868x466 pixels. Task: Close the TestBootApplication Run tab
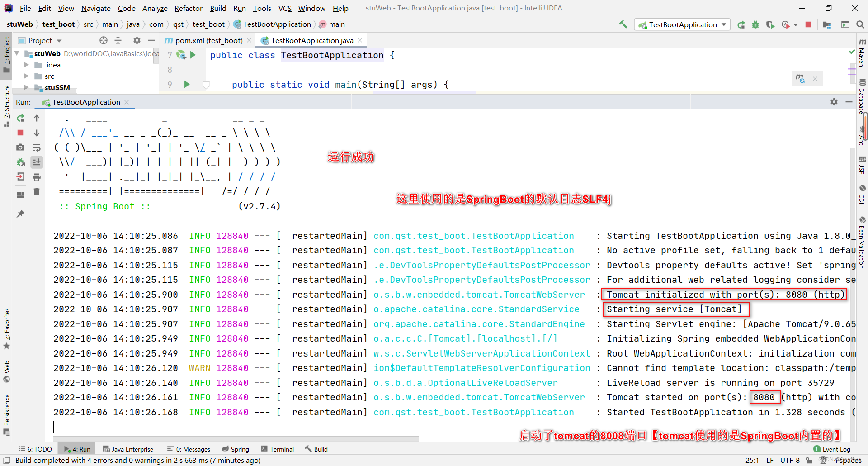[x=127, y=102]
